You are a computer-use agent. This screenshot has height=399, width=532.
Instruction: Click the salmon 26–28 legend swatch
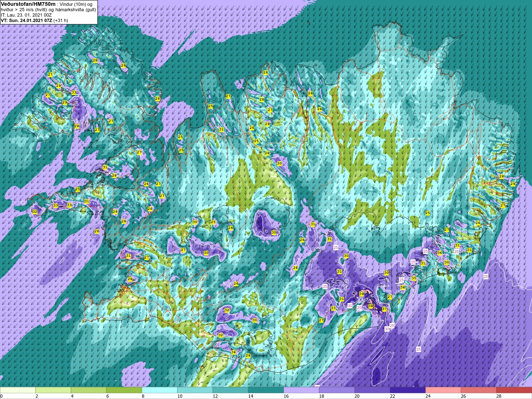(478, 390)
